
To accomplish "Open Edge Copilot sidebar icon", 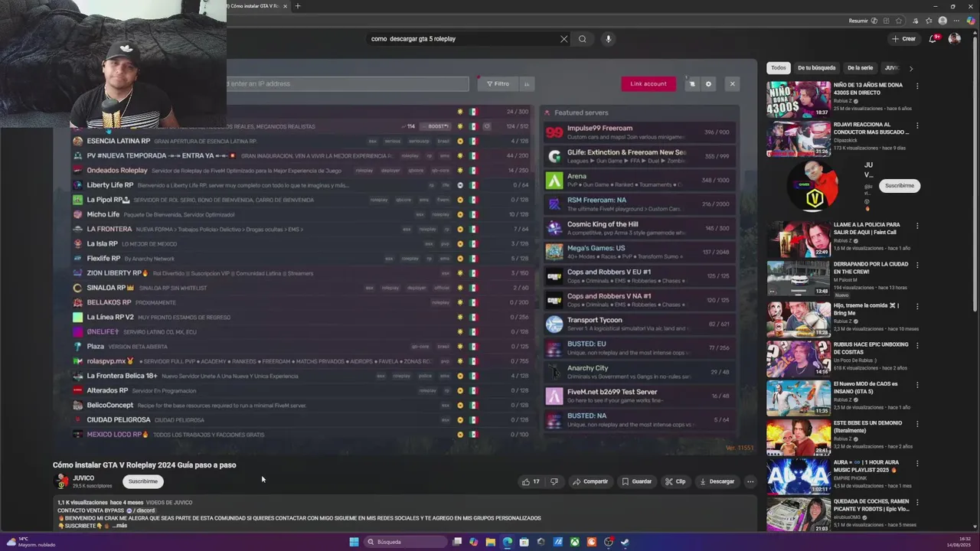I will pyautogui.click(x=972, y=21).
